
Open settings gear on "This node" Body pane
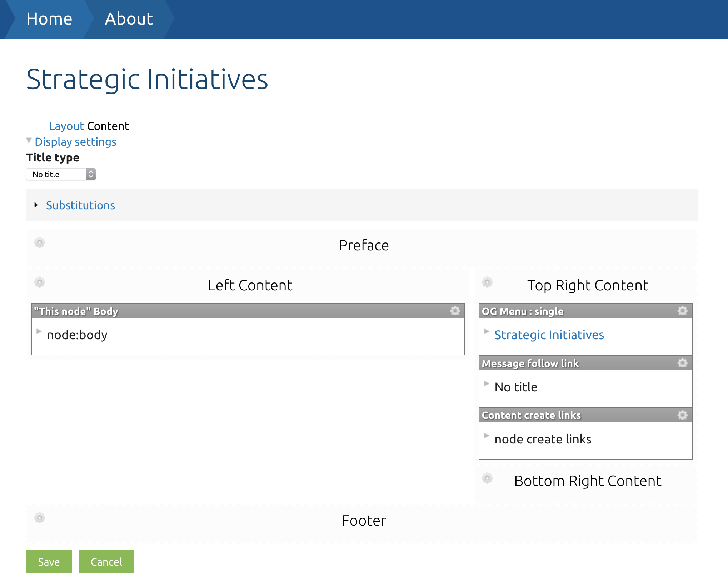(455, 311)
